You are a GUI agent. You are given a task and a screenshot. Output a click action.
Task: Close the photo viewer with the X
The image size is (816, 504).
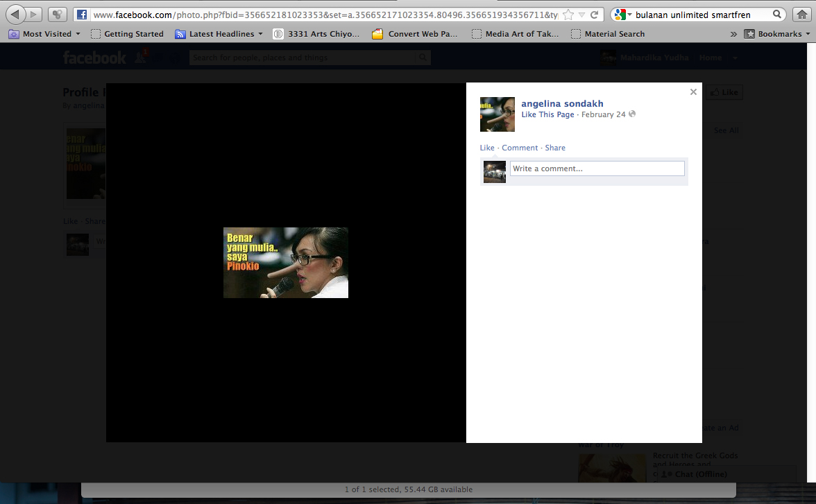tap(693, 92)
